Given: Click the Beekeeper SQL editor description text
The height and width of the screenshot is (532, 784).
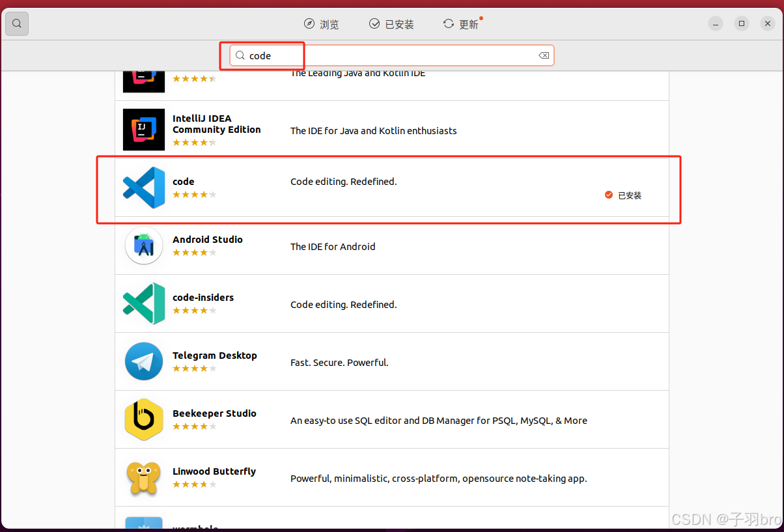Looking at the screenshot, I should 439,421.
